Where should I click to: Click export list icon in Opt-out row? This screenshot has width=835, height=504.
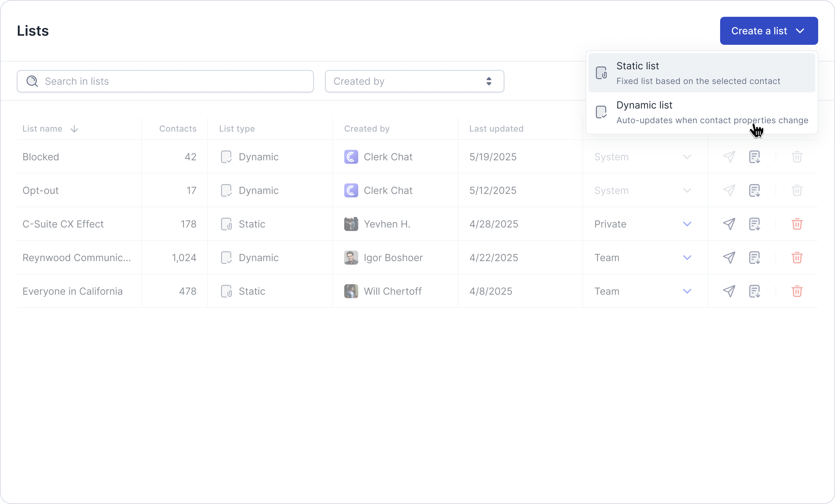click(x=755, y=190)
